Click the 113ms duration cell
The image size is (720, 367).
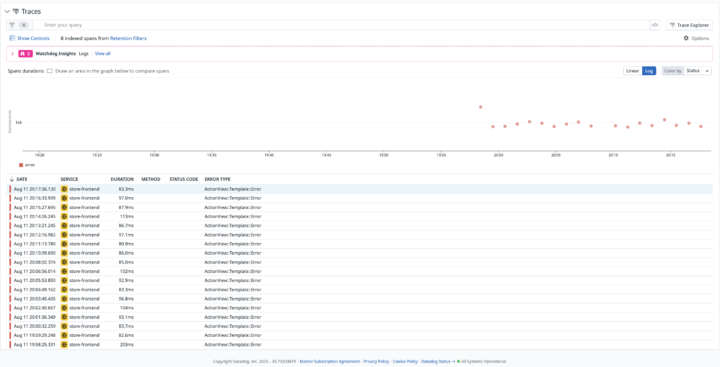tap(127, 216)
